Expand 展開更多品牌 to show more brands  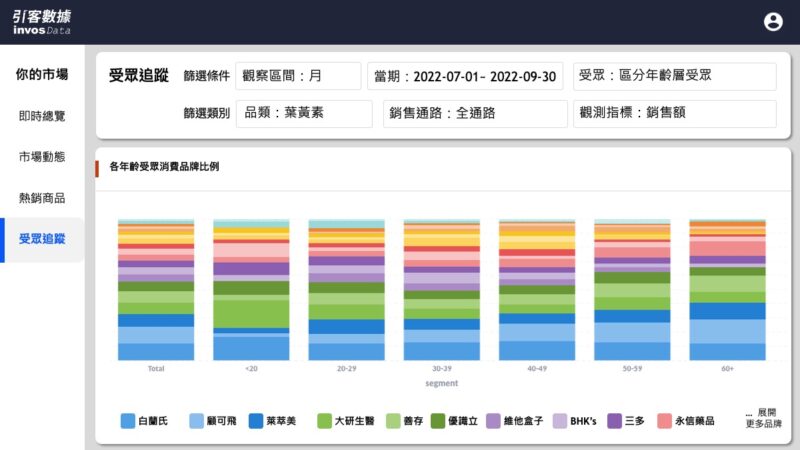763,418
